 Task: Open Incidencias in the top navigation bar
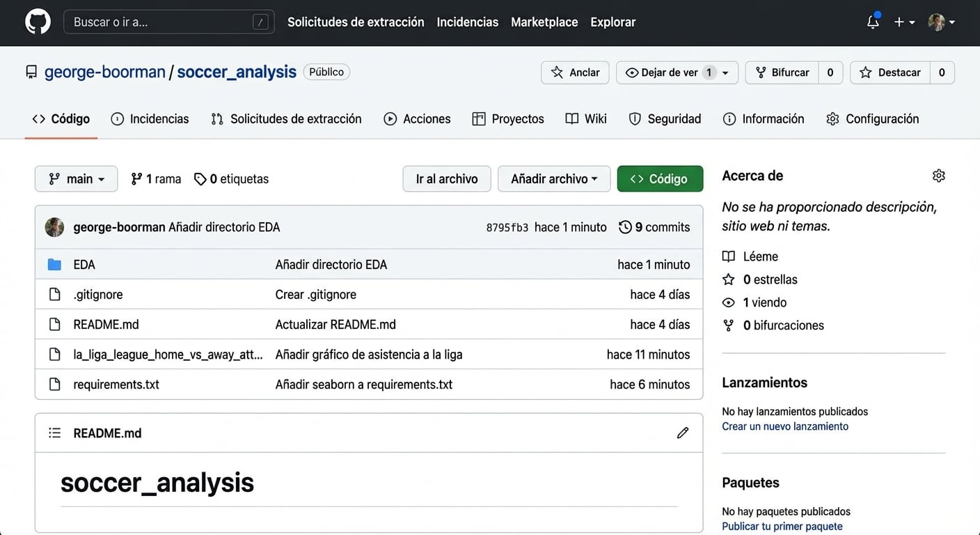coord(468,22)
